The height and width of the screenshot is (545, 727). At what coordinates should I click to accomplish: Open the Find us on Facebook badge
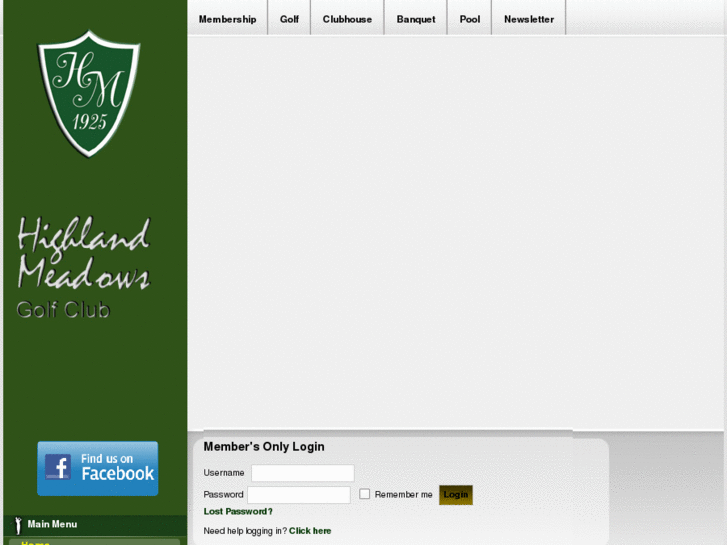click(97, 468)
